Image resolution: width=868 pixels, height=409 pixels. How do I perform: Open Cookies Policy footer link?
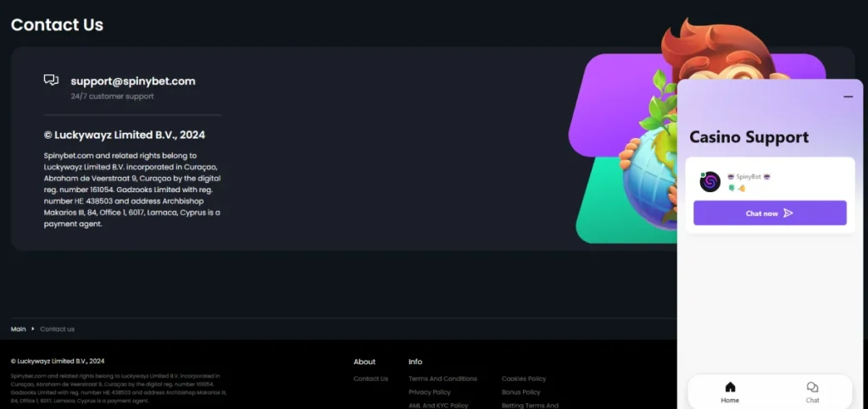point(524,379)
